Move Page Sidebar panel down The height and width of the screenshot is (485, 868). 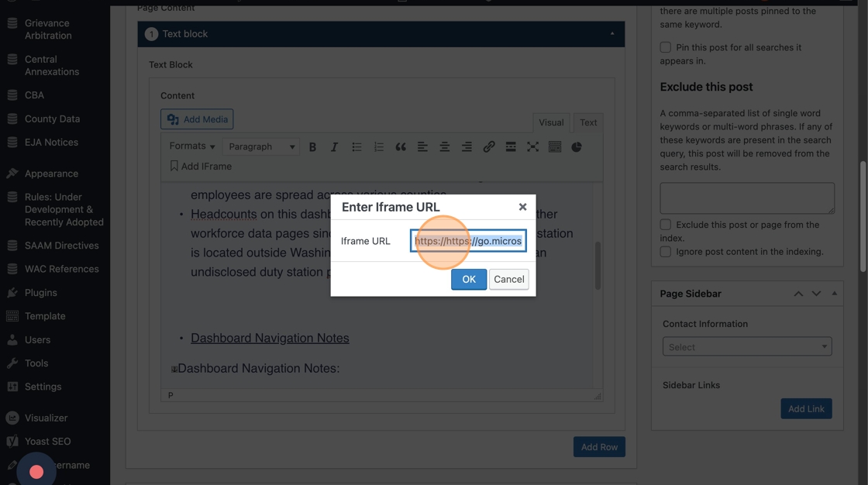click(816, 294)
